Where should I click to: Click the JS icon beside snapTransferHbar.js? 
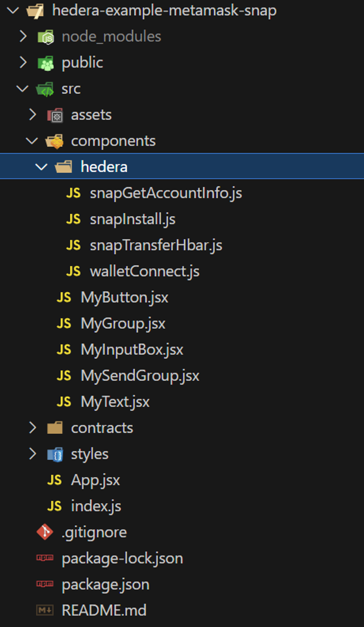tap(73, 245)
